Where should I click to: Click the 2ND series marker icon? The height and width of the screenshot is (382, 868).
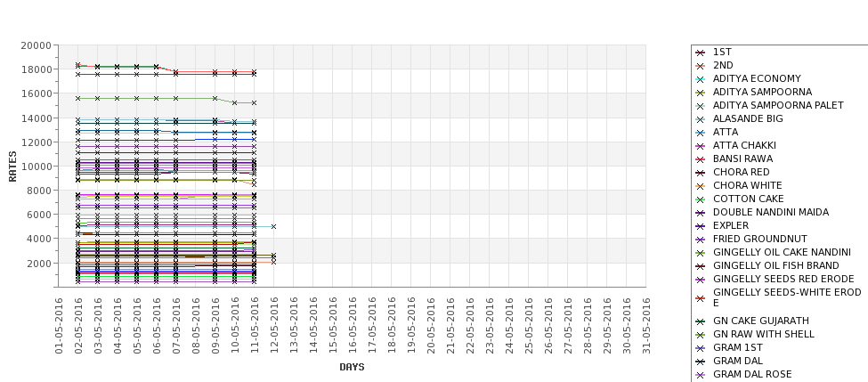[x=701, y=66]
